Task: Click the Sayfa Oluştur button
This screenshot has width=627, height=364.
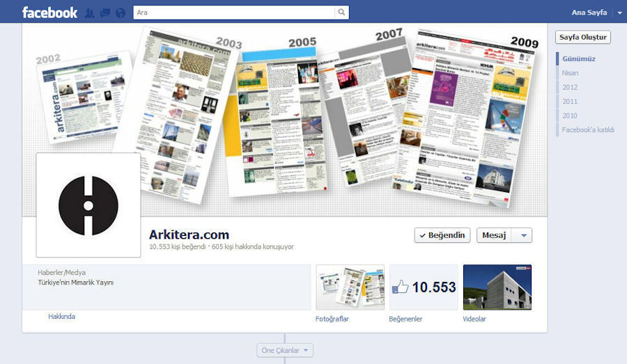Action: pyautogui.click(x=583, y=37)
